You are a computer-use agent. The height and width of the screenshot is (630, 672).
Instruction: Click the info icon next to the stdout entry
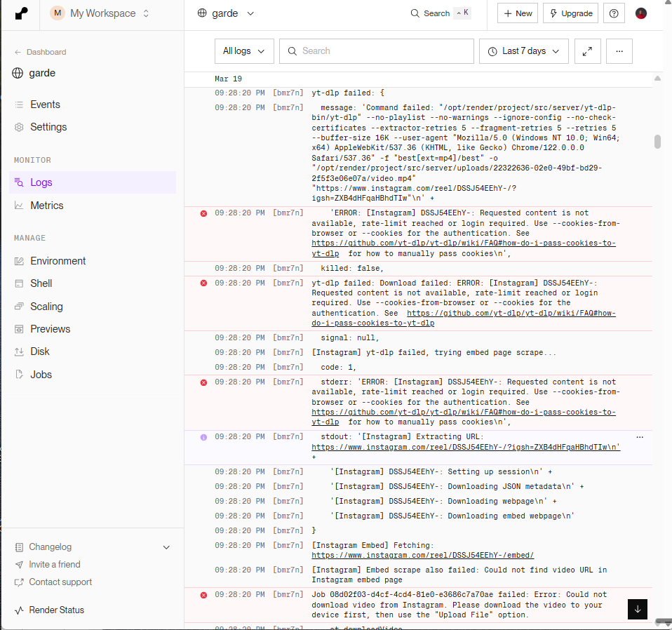click(203, 436)
